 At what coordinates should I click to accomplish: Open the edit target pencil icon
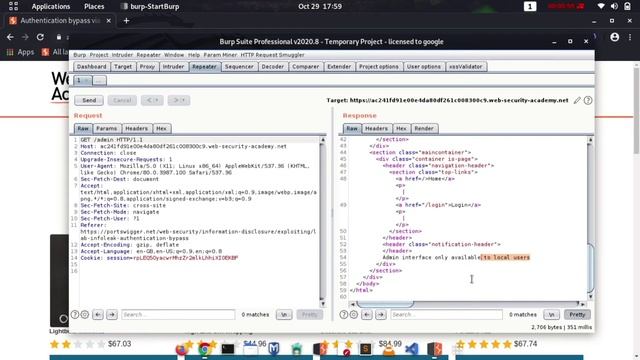pyautogui.click(x=577, y=100)
